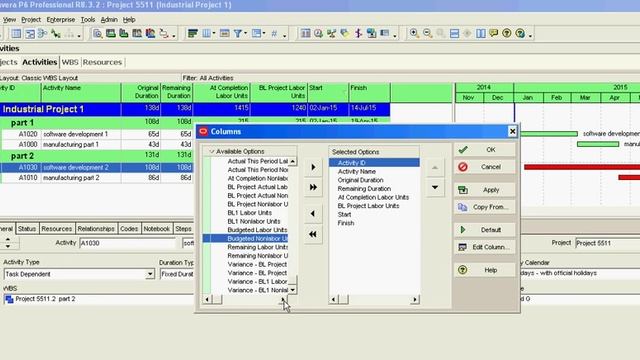
Task: Open the Tools menu
Action: tap(87, 20)
